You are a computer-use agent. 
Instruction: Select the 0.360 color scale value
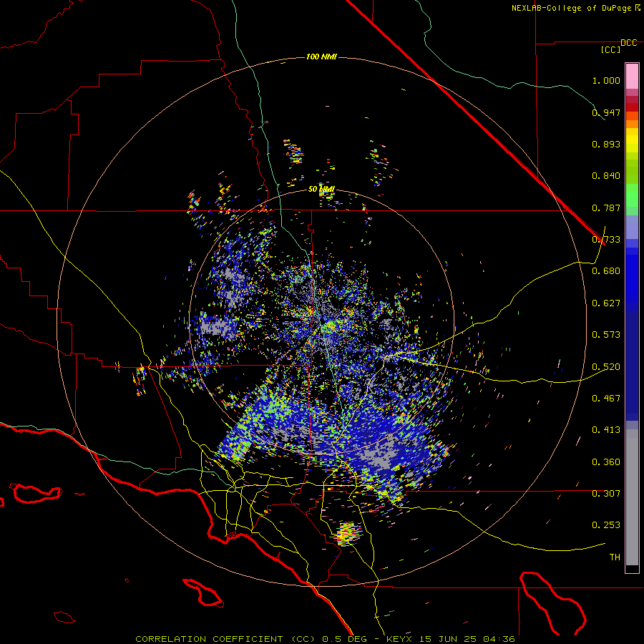pos(606,462)
